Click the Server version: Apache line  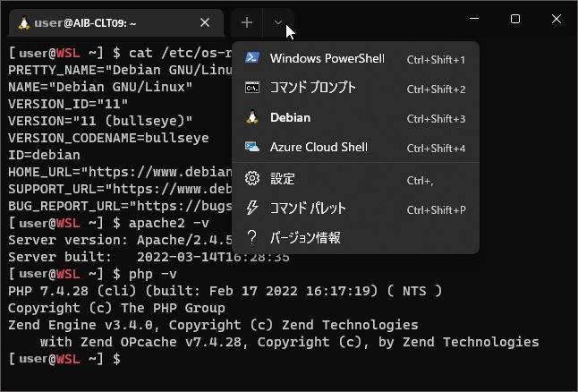120,240
